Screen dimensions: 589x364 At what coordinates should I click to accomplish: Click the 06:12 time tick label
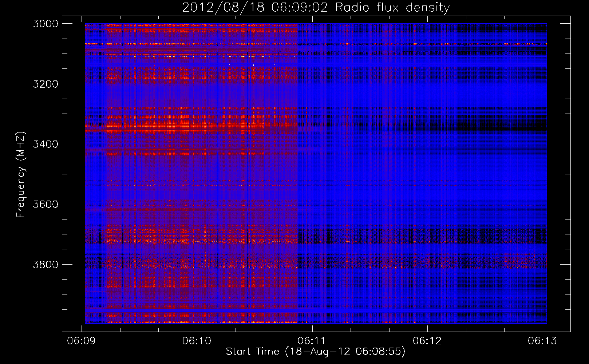(427, 341)
